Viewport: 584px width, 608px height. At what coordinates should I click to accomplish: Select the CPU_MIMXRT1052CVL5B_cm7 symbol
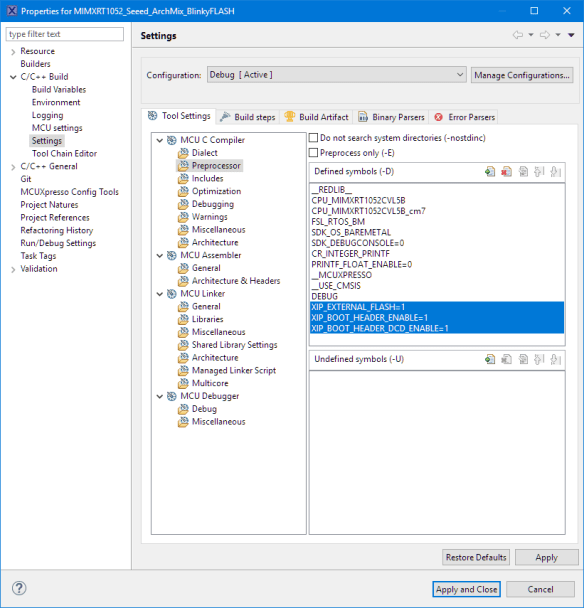pos(368,211)
